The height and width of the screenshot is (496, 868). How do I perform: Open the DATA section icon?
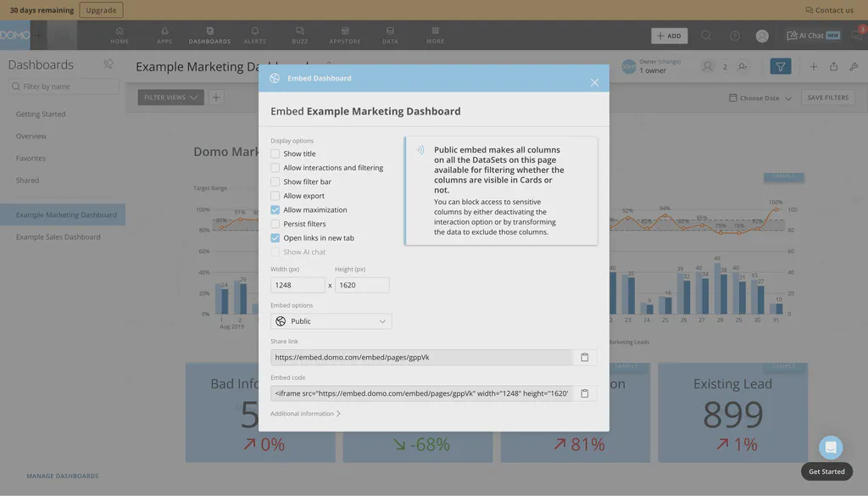(391, 35)
